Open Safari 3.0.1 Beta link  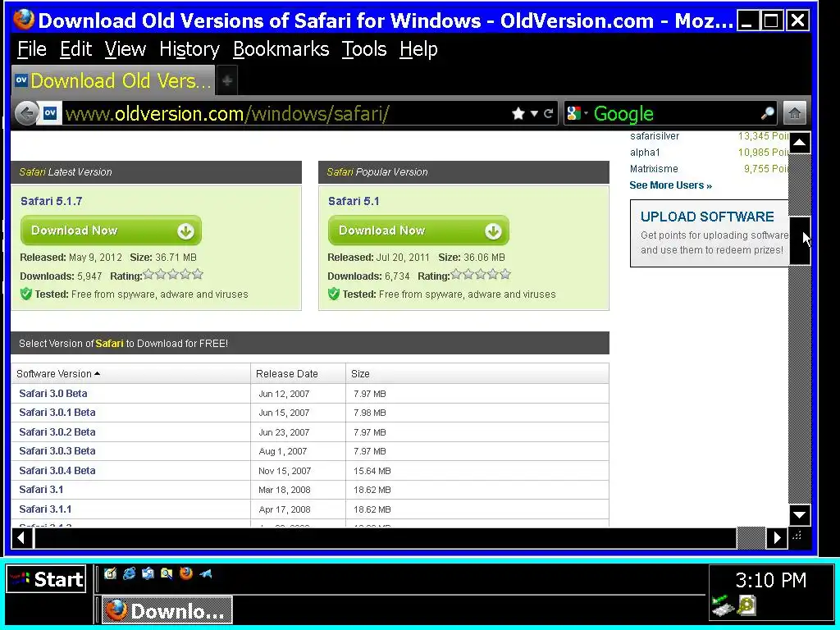57,413
